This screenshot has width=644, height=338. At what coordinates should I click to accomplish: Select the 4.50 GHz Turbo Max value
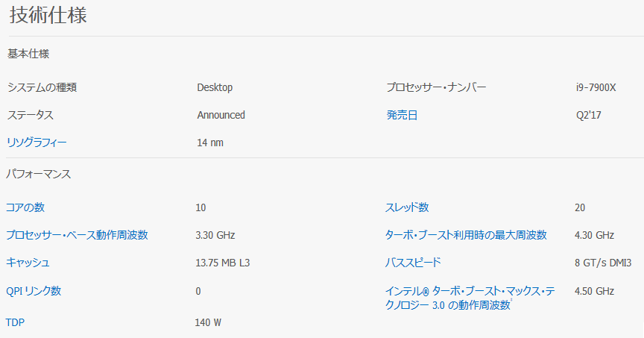click(x=594, y=292)
